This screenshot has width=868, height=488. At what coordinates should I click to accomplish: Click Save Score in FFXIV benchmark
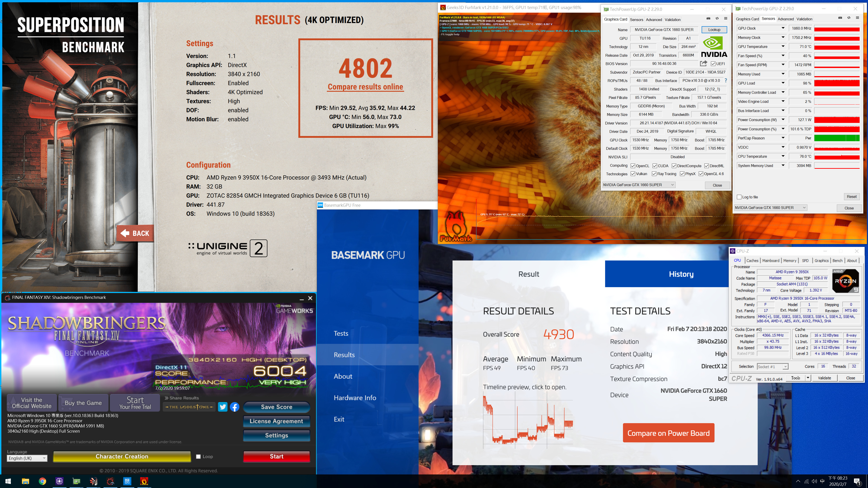point(276,407)
